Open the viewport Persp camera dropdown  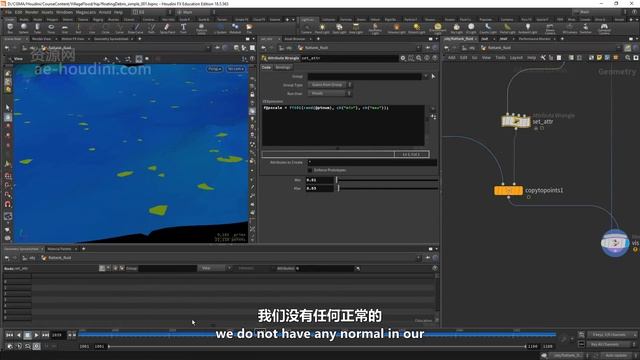coord(215,69)
